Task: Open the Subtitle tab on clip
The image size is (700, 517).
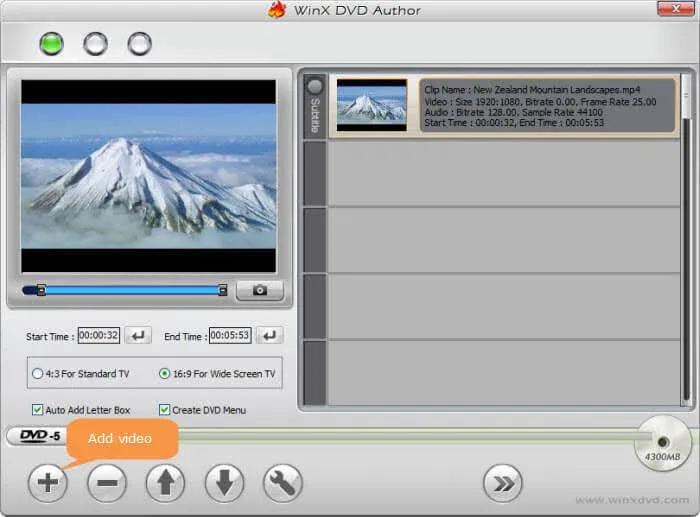Action: (315, 105)
